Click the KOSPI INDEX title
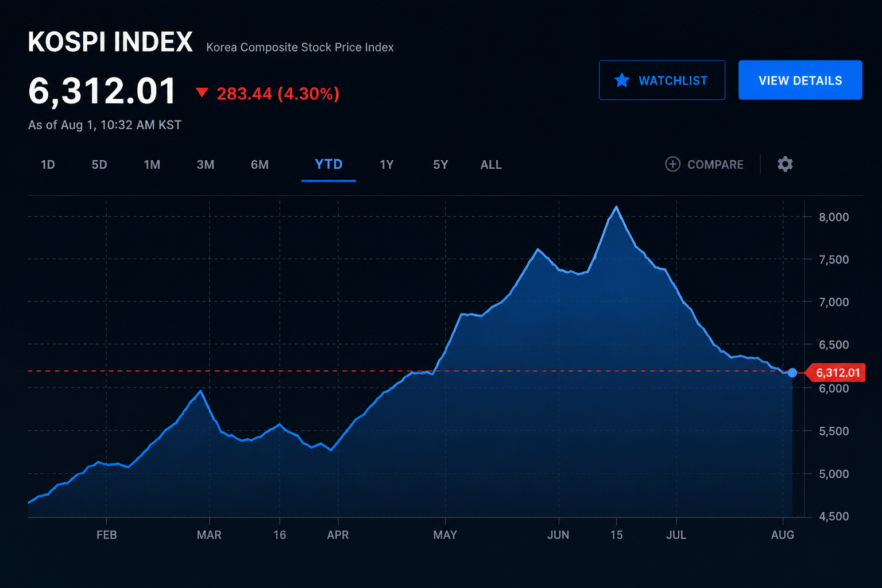The image size is (882, 588). click(110, 42)
